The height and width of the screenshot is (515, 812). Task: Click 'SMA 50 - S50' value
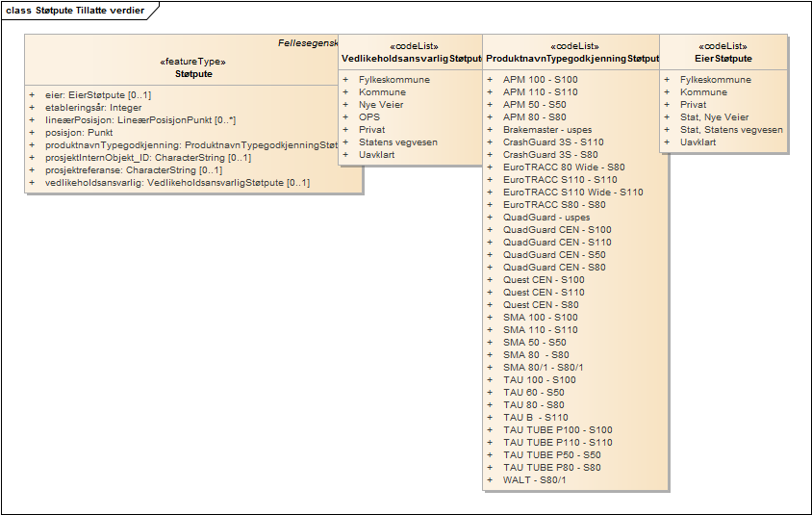pos(534,342)
